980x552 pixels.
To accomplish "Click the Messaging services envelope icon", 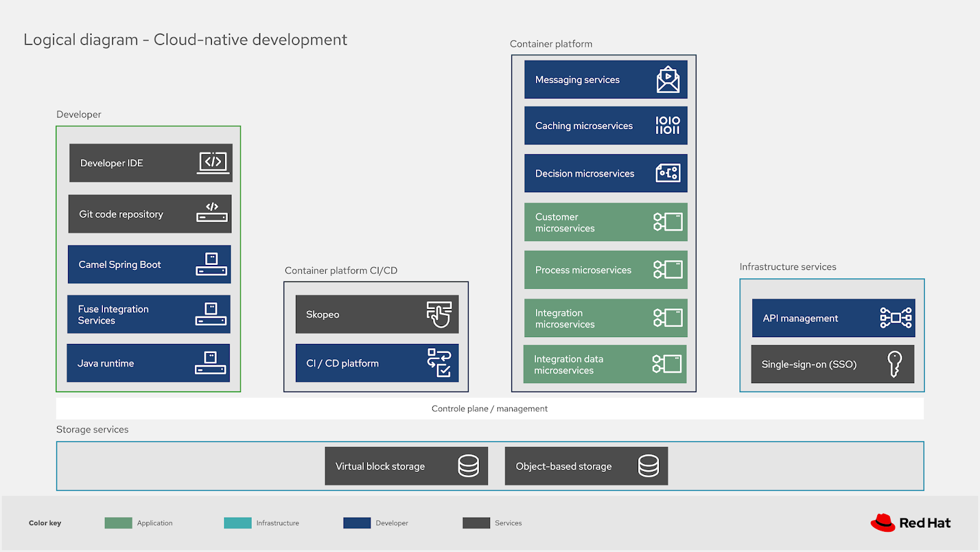I will [x=670, y=79].
